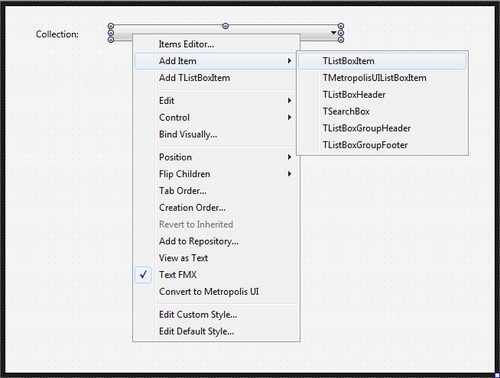Open the combo box dropdown arrow
This screenshot has width=500, height=378.
tap(333, 33)
